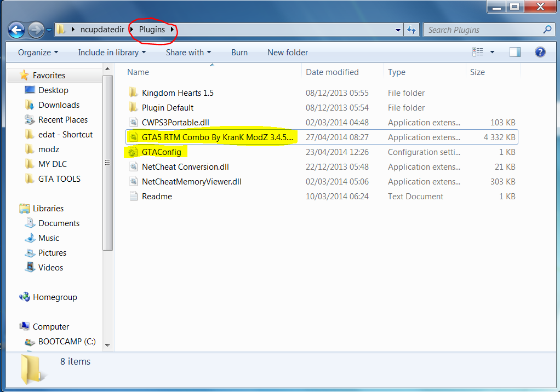Click the Forward navigation arrow button
560x392 pixels.
[36, 30]
